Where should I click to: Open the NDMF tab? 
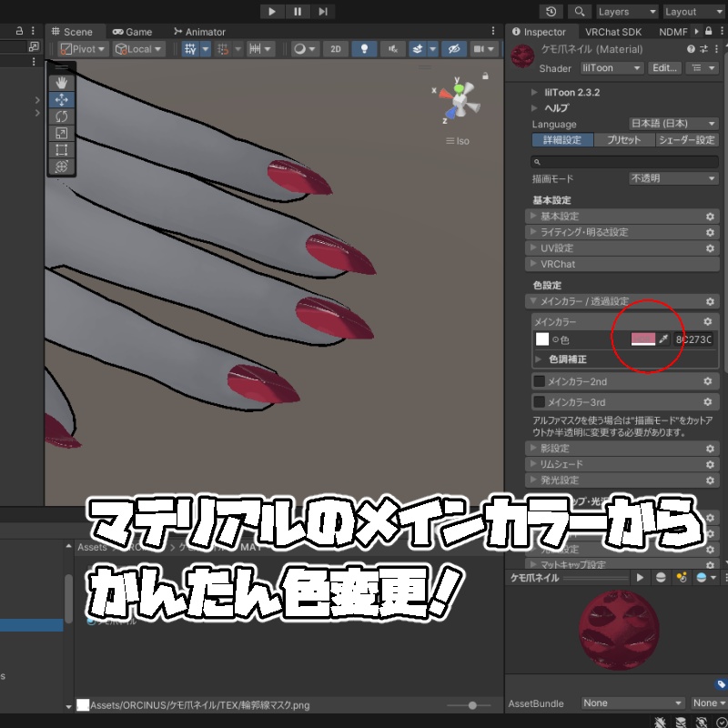[672, 32]
